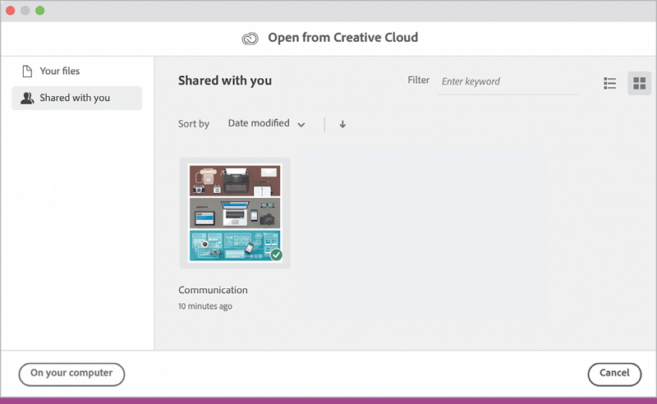657x404 pixels.
Task: Click the Filter label
Action: click(419, 80)
